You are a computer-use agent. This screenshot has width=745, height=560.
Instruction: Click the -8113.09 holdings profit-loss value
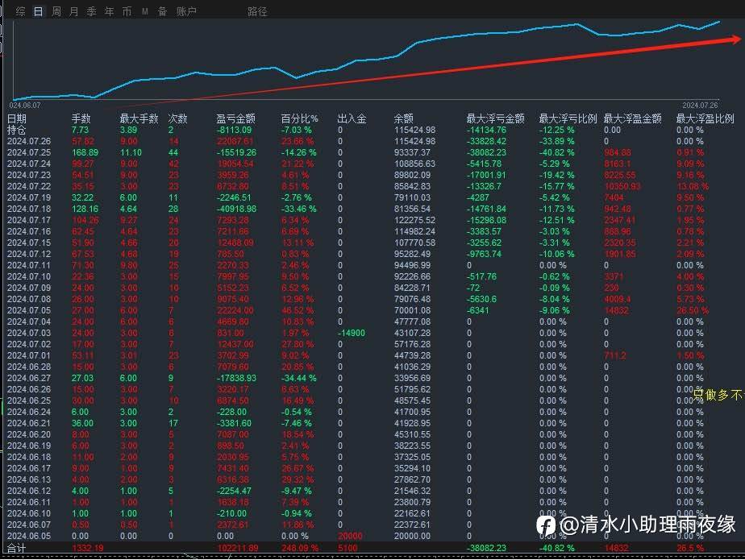pyautogui.click(x=235, y=130)
